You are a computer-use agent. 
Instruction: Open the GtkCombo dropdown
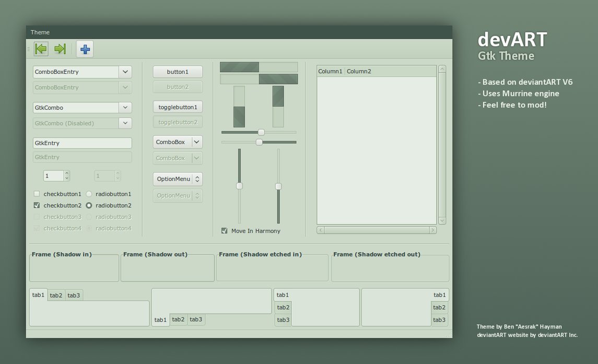coord(125,107)
